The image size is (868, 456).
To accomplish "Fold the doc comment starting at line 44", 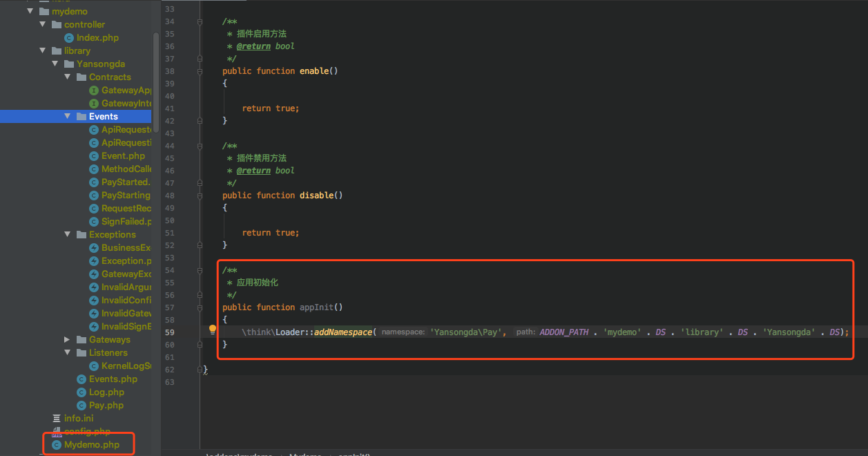I will [200, 146].
